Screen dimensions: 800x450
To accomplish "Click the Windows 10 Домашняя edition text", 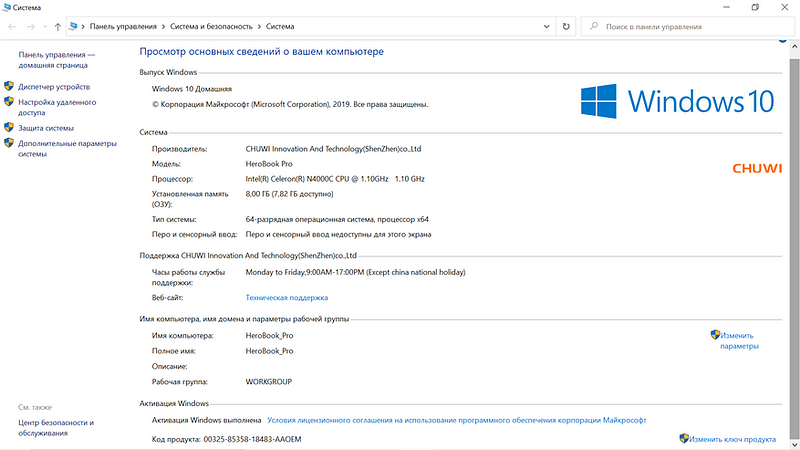I will pyautogui.click(x=192, y=89).
